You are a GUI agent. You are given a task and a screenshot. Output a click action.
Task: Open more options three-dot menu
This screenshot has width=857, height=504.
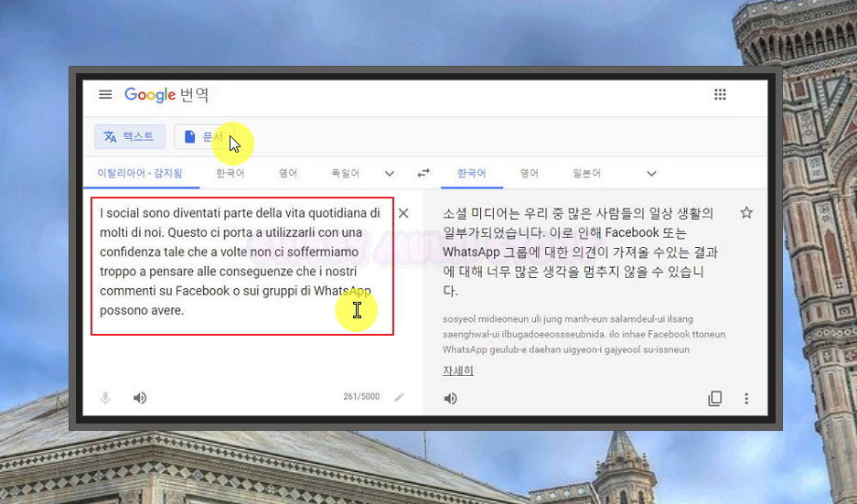pyautogui.click(x=746, y=399)
